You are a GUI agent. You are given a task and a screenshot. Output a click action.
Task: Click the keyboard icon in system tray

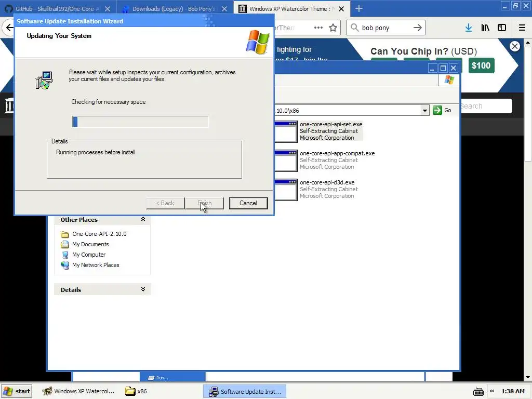pyautogui.click(x=478, y=391)
